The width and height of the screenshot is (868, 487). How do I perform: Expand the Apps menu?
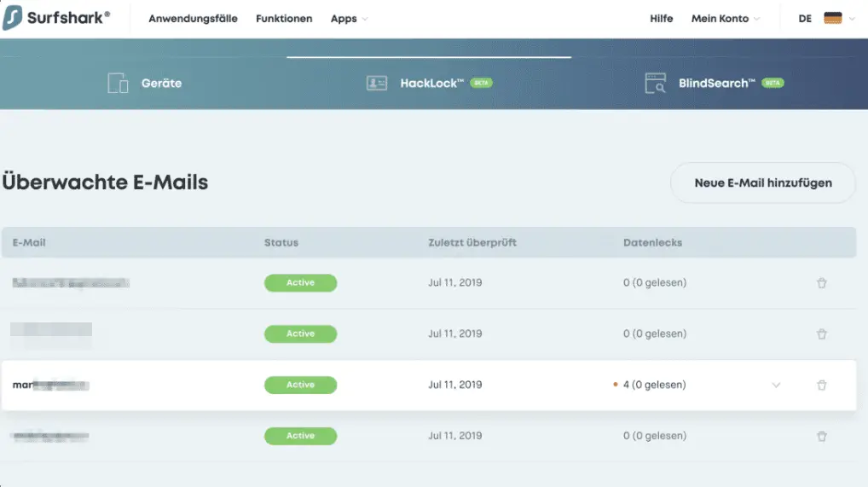coord(349,18)
